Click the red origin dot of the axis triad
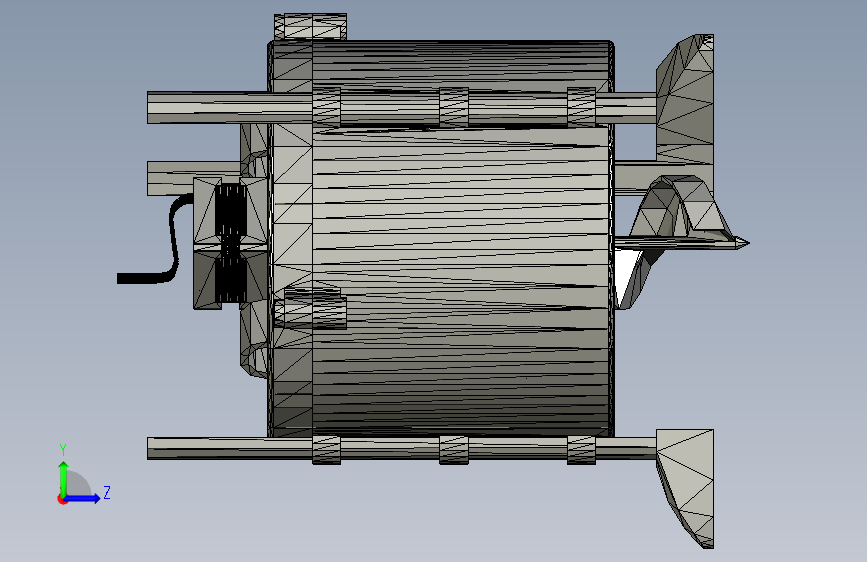 62,499
